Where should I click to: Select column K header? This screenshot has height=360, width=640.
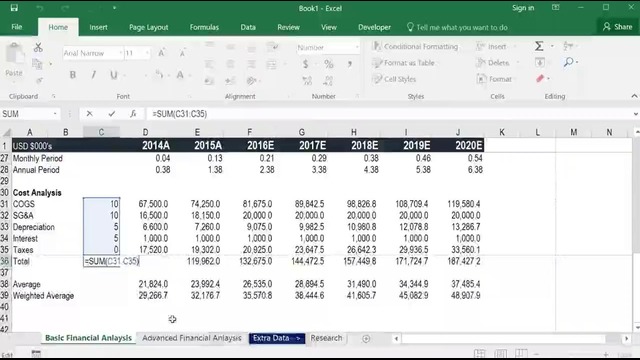[x=502, y=132]
